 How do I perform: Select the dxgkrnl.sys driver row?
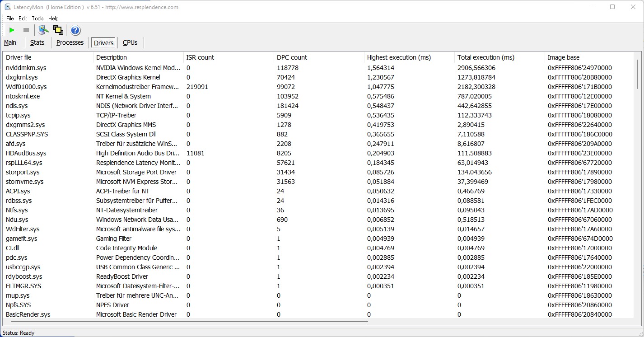318,77
